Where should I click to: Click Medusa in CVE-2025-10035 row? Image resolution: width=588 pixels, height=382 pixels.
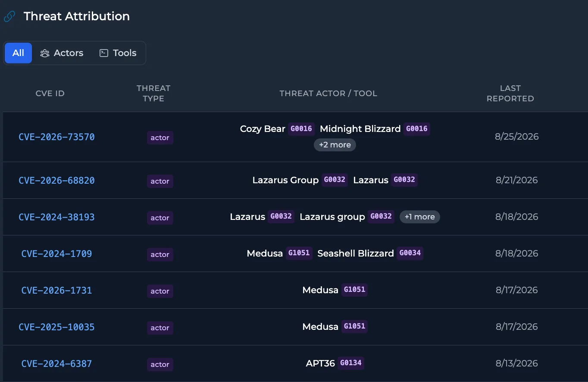[x=320, y=327]
